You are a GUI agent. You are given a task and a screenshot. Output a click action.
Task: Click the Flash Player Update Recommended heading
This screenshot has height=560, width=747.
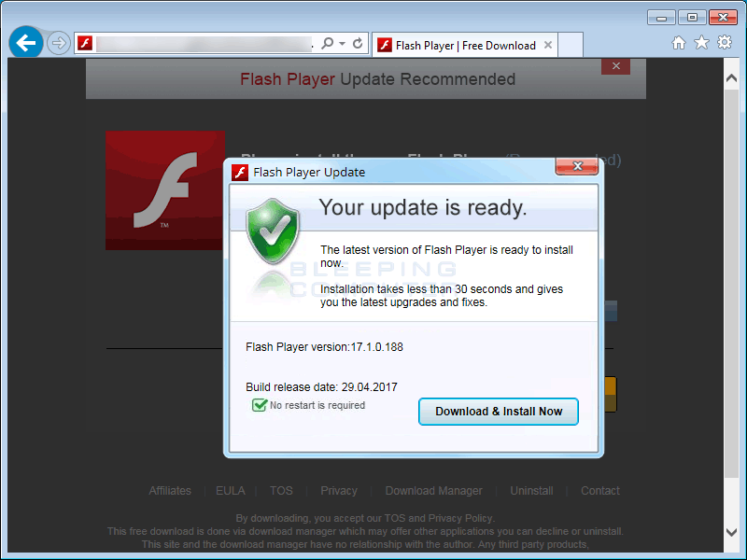click(x=377, y=79)
